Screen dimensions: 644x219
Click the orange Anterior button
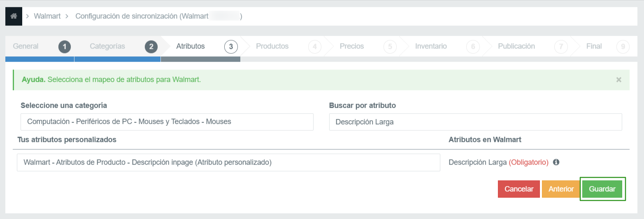pos(561,189)
